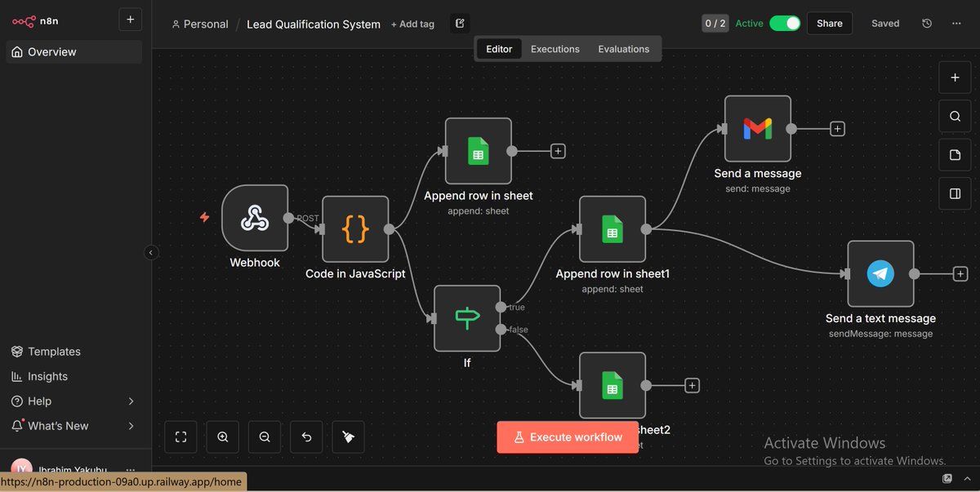Click the Share button
The height and width of the screenshot is (492, 980).
click(830, 24)
